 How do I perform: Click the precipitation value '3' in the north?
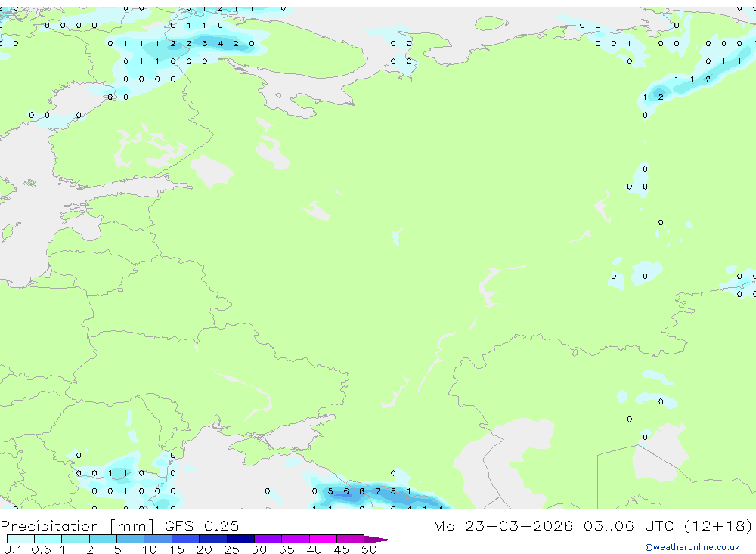pyautogui.click(x=204, y=43)
